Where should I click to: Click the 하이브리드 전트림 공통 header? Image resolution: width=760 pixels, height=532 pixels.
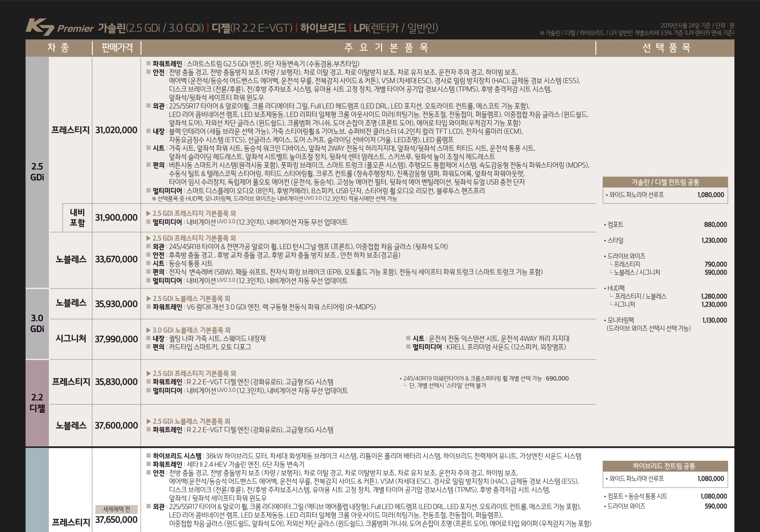665,466
